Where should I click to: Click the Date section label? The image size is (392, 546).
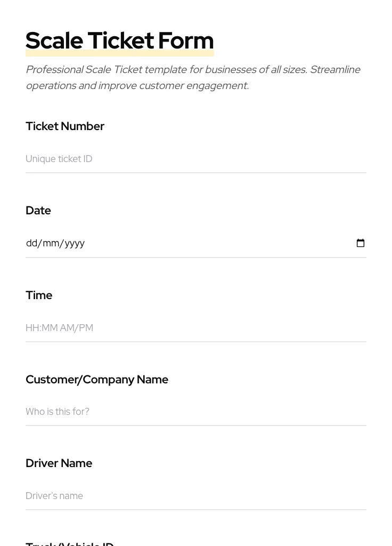38,210
